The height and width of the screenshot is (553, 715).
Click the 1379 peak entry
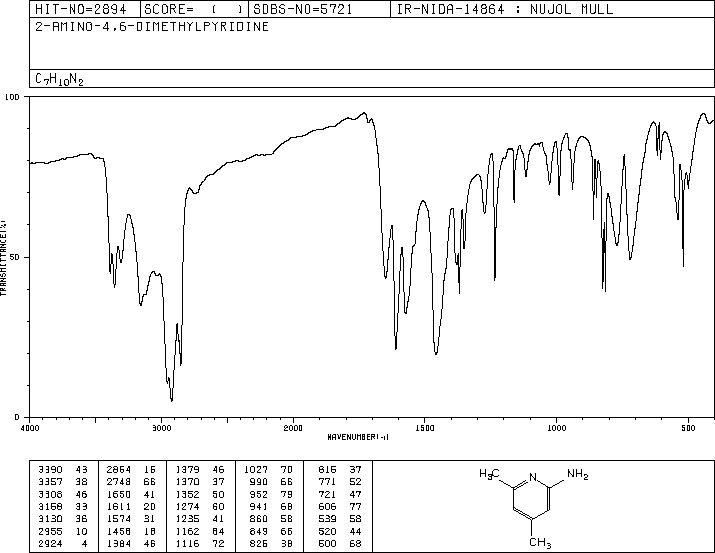point(187,469)
